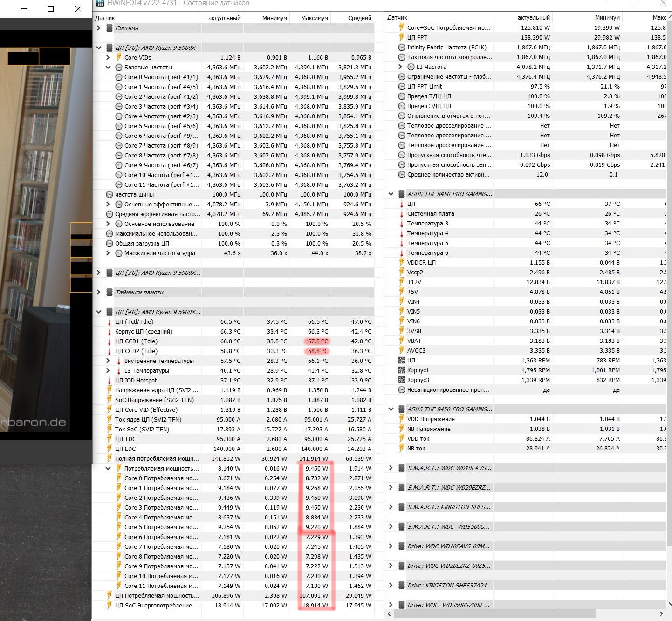Click the clock icon next to Базовые частоты
The image size is (672, 621).
119,67
